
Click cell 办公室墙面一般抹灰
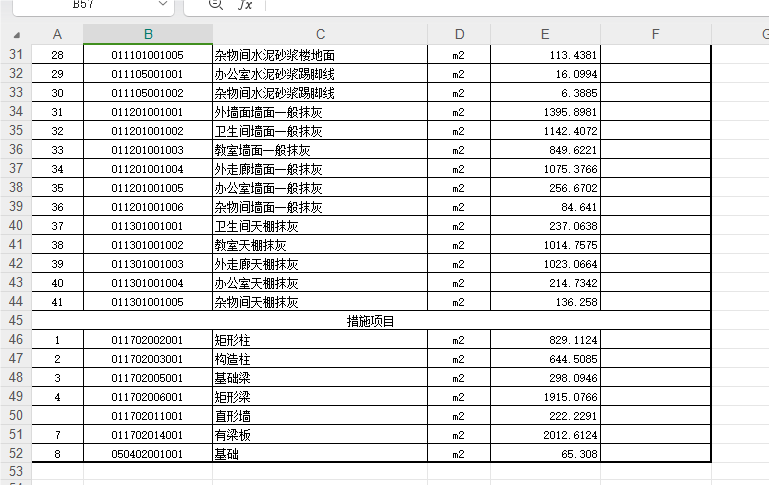[320, 188]
